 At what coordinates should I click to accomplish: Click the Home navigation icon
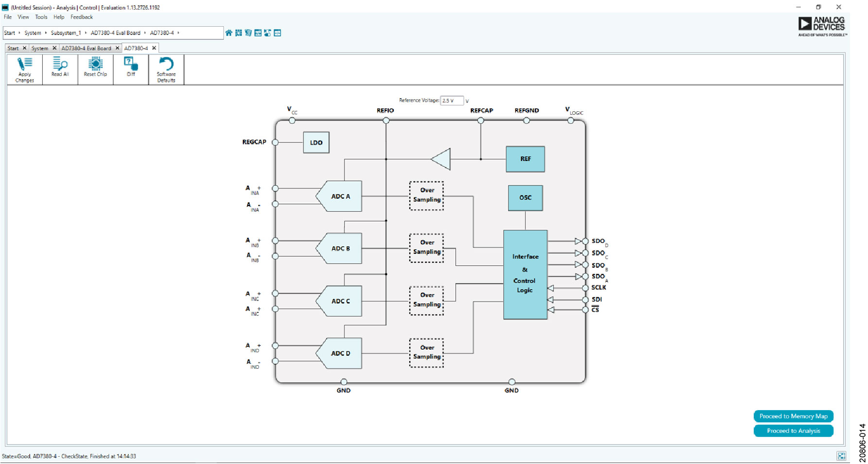pyautogui.click(x=228, y=33)
